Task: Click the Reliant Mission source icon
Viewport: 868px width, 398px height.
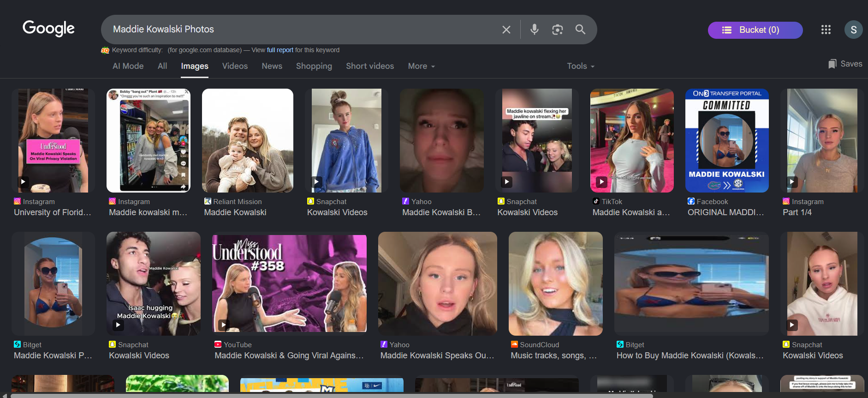Action: coord(208,201)
